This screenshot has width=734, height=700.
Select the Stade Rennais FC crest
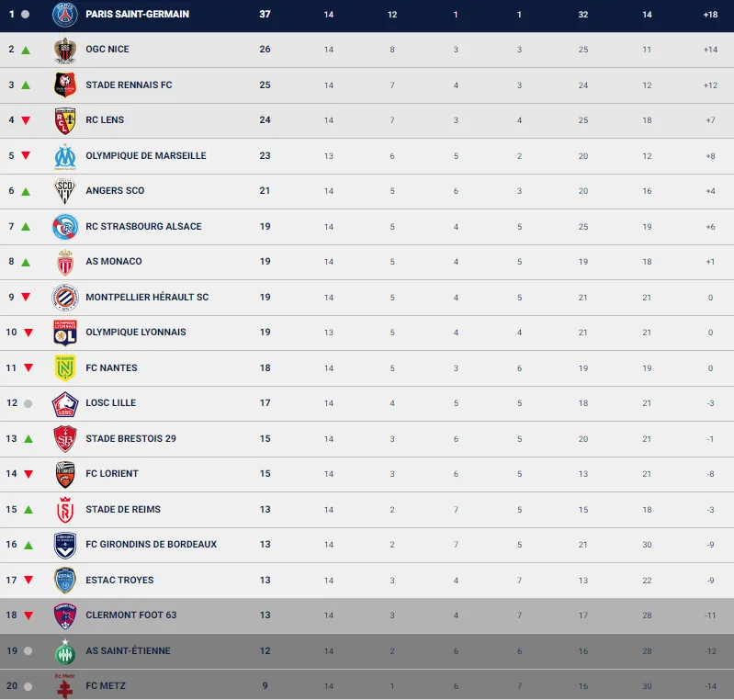coord(64,85)
